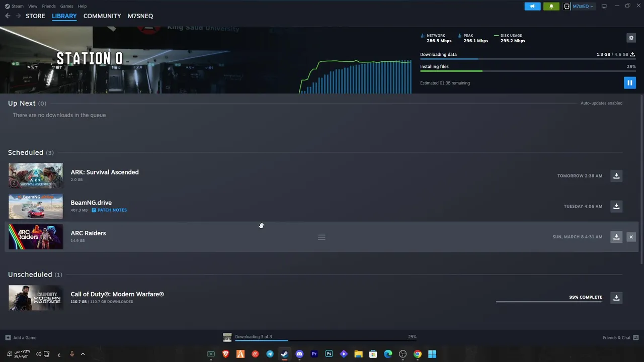The height and width of the screenshot is (362, 644).
Task: Click the Call of Duty 99% progress bar
Action: point(549,302)
